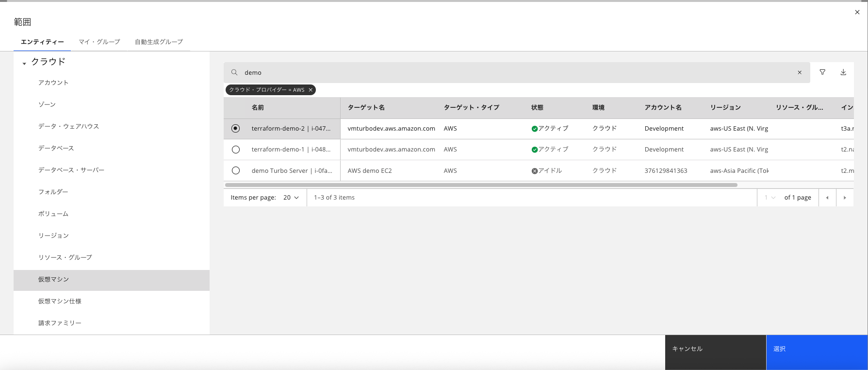Go to next page arrow
868x370 pixels.
845,198
